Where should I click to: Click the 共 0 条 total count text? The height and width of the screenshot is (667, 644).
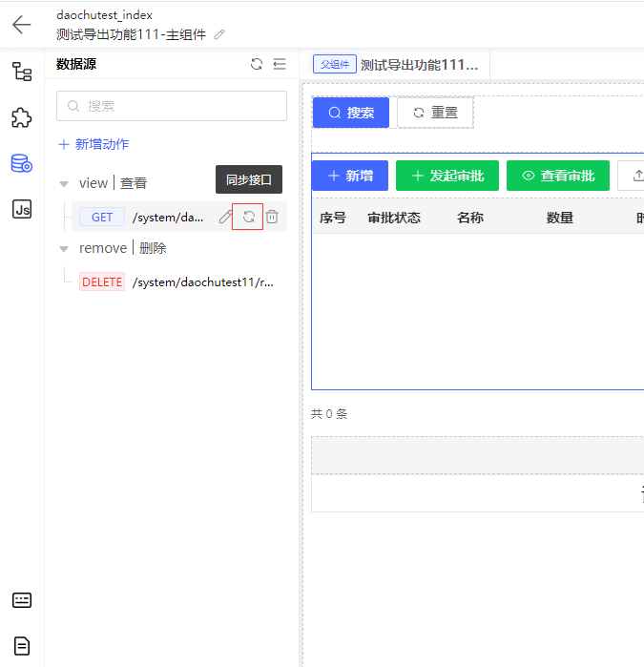pos(329,414)
